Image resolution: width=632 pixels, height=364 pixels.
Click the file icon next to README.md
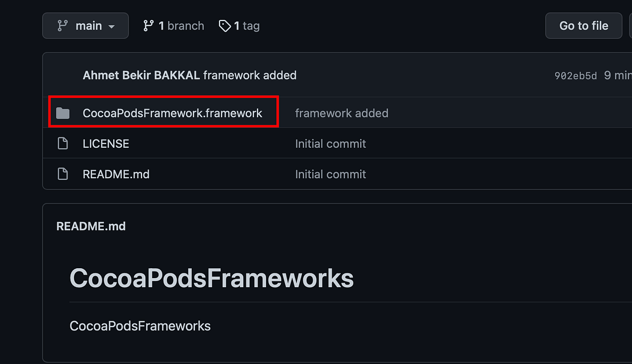click(63, 174)
